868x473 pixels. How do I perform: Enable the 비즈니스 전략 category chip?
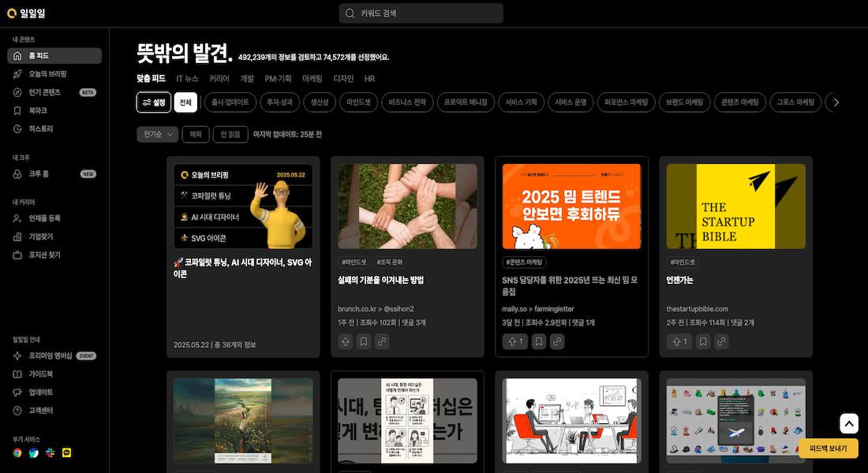[407, 102]
